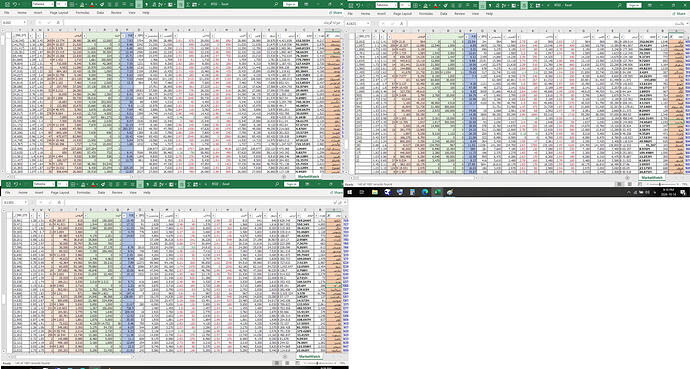The height and width of the screenshot is (369, 690).
Task: Launch File Explorer from the taskbar
Action: [x=375, y=192]
